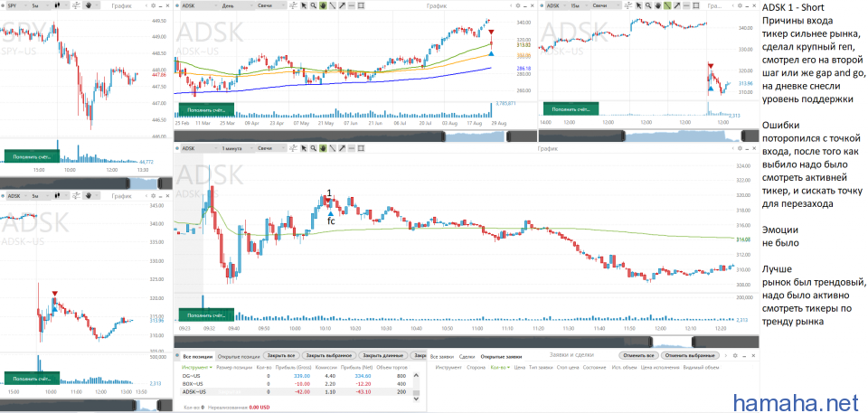Viewport: 868px width, 413px height.
Task: Choose the trend line tool in the ADSK daily chart
Action: (x=332, y=5)
